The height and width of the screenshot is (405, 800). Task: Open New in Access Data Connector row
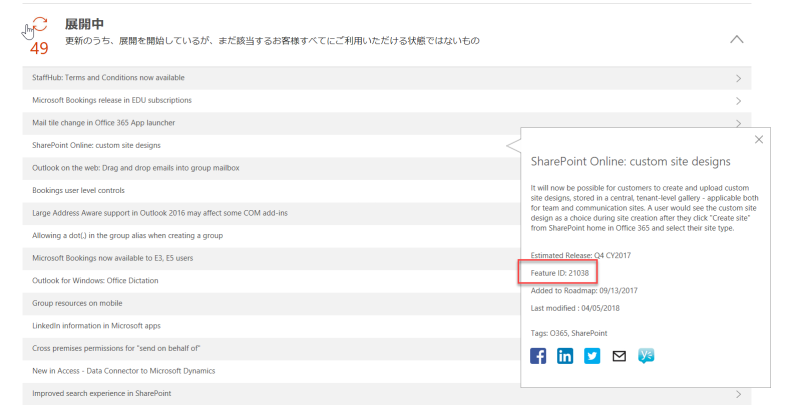pyautogui.click(x=271, y=371)
